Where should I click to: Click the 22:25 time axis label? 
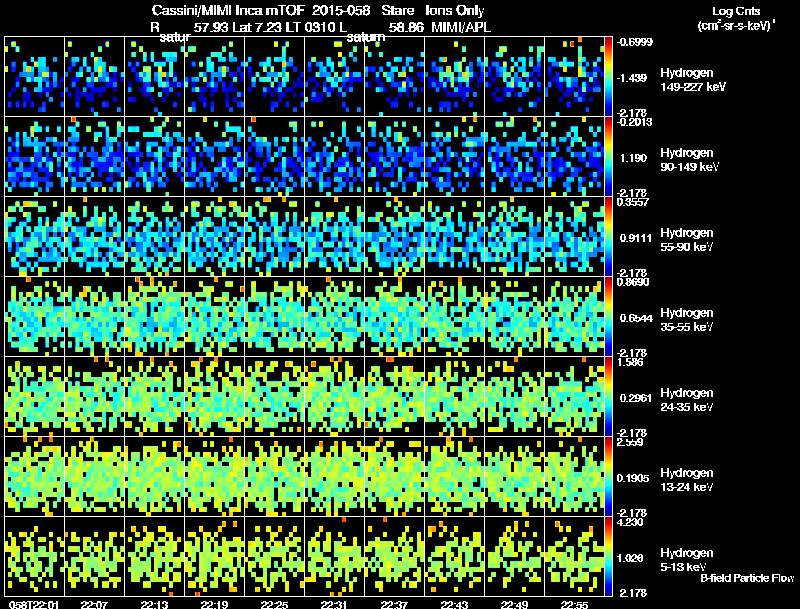[274, 604]
